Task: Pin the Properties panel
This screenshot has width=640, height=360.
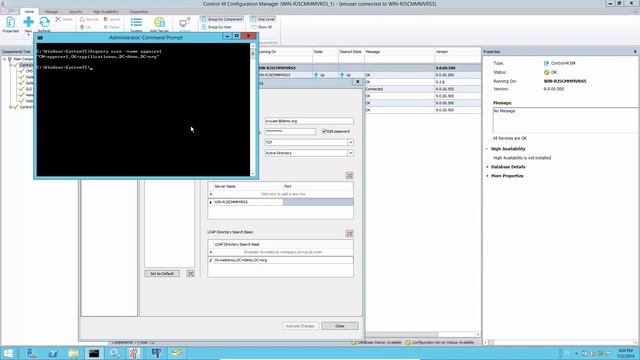Action: click(635, 52)
